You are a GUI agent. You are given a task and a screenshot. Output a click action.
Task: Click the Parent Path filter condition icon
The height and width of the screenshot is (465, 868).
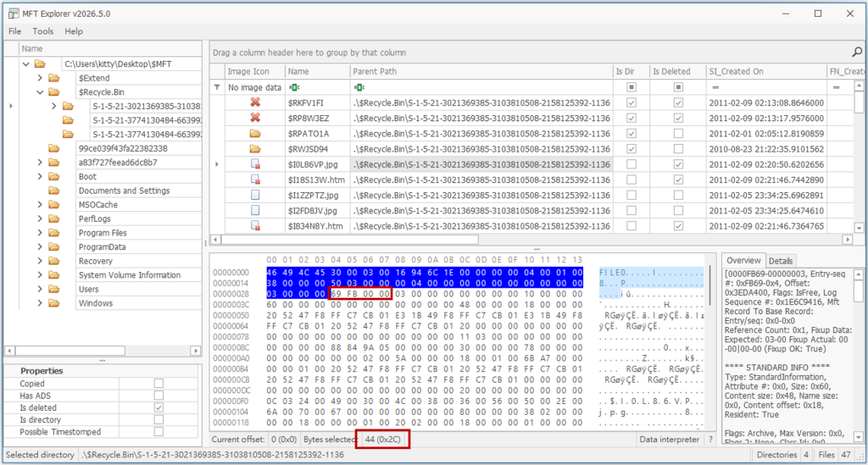(x=359, y=87)
